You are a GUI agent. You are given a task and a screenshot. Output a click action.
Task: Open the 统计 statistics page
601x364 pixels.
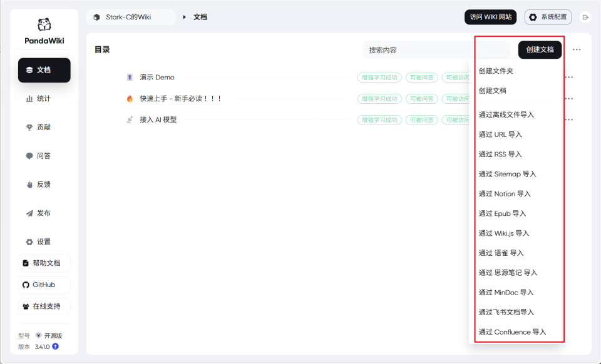[x=44, y=99]
